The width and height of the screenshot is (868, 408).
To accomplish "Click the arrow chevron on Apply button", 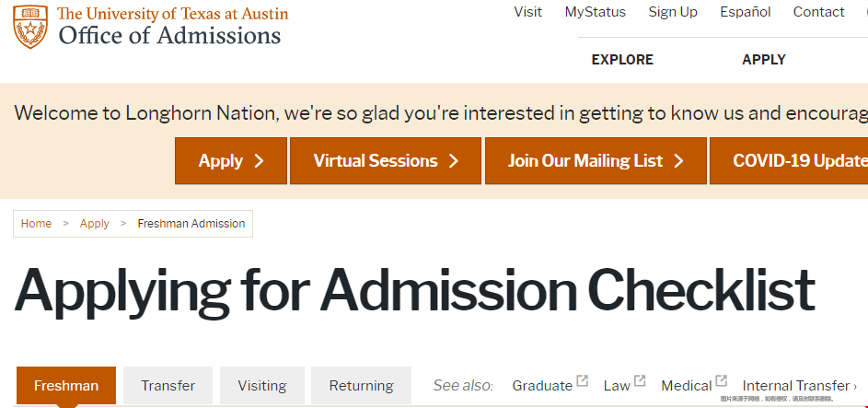I will [259, 161].
